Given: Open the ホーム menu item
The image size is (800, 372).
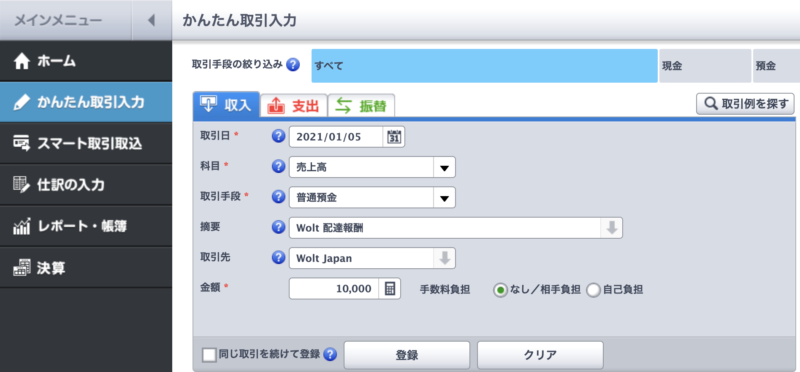Looking at the screenshot, I should (x=86, y=62).
